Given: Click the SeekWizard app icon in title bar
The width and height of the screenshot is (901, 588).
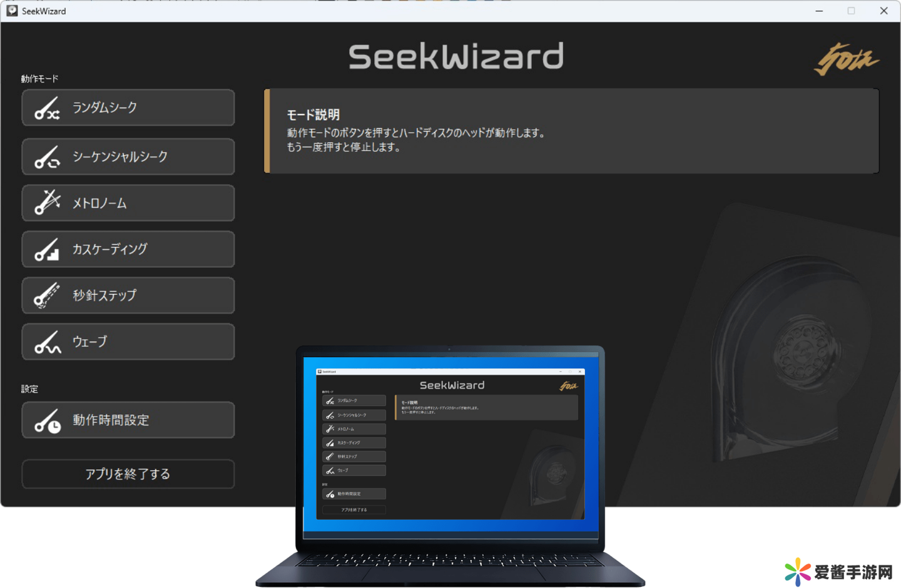Looking at the screenshot, I should 12,11.
